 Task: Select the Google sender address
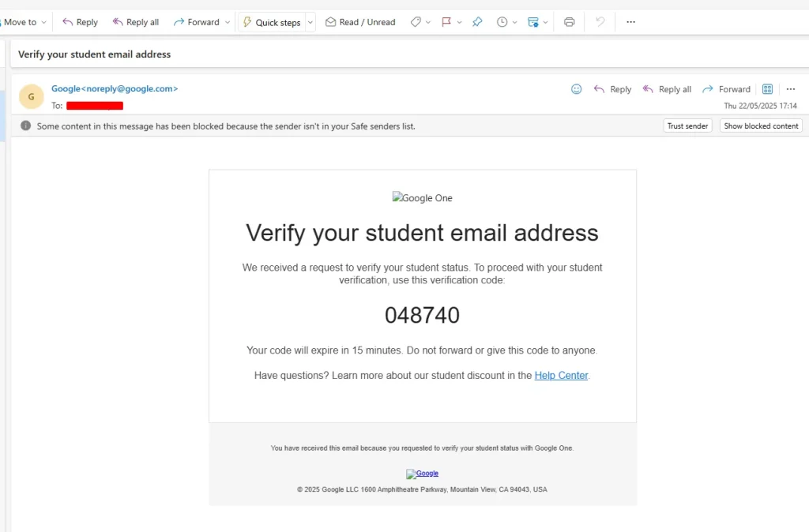coord(114,88)
